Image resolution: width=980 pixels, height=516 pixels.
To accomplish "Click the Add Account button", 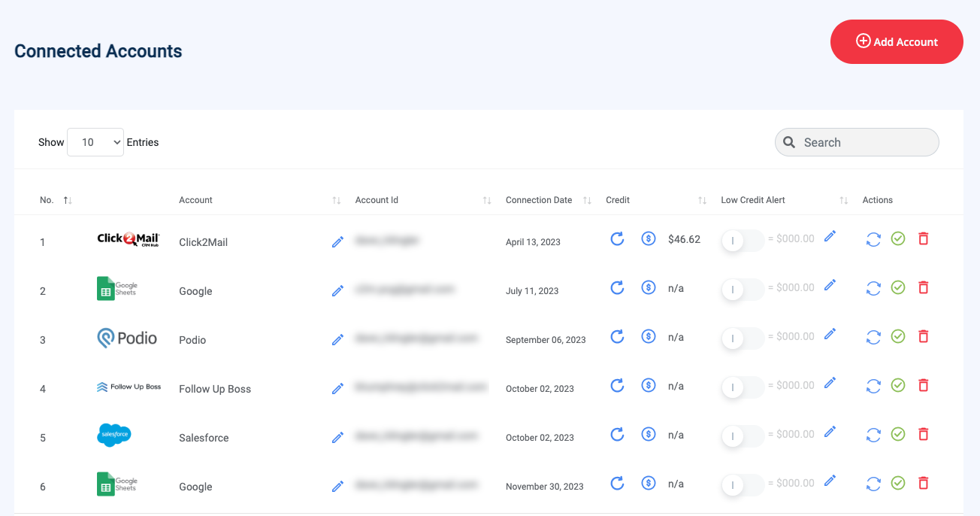I will (x=896, y=42).
